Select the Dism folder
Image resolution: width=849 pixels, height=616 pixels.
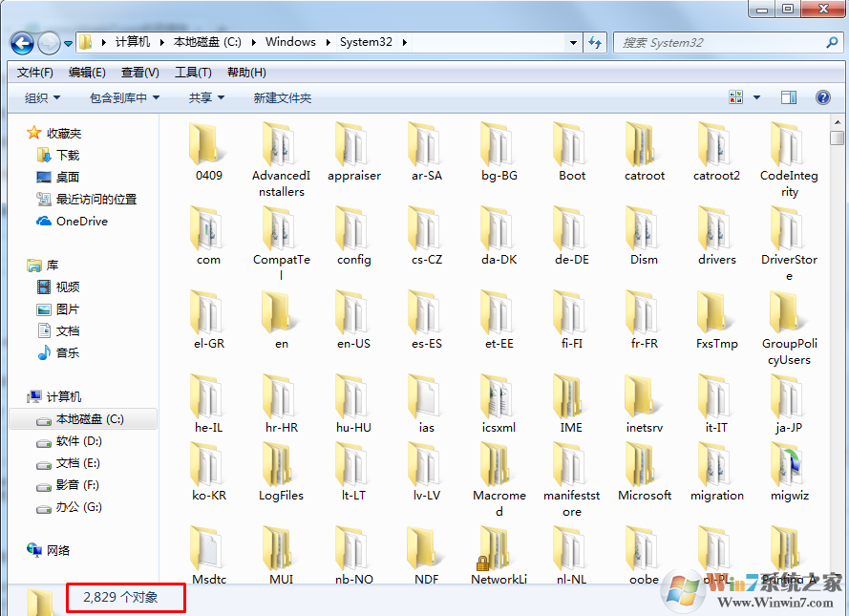[644, 236]
